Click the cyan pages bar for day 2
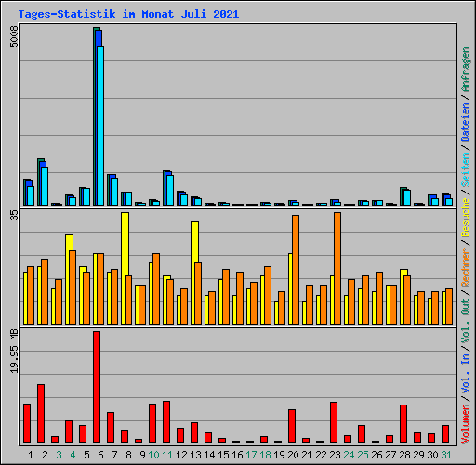 pos(45,186)
